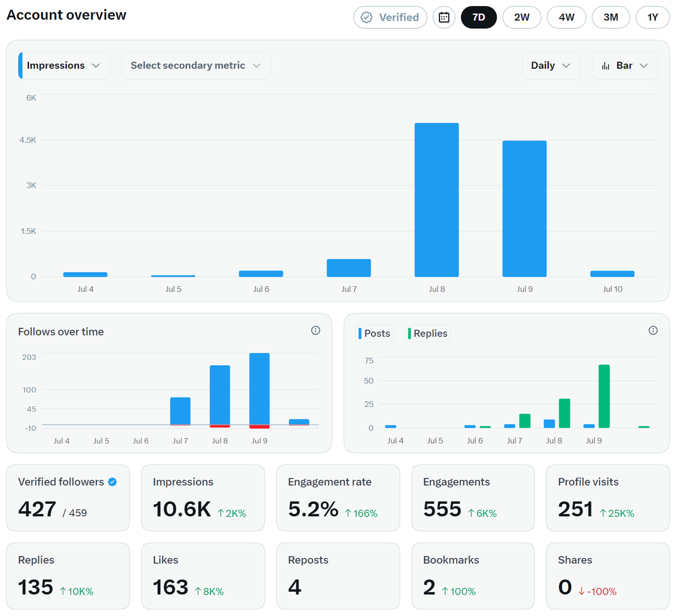Click the '/ 459' total followers text
Screen dimensions: 676x616
(x=75, y=513)
